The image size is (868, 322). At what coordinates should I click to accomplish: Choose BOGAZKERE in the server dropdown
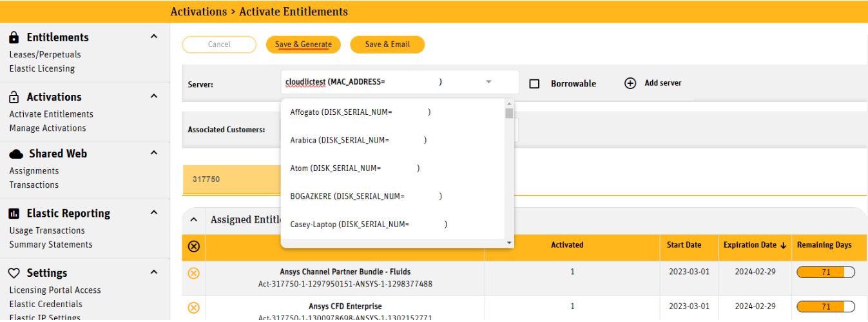point(366,196)
